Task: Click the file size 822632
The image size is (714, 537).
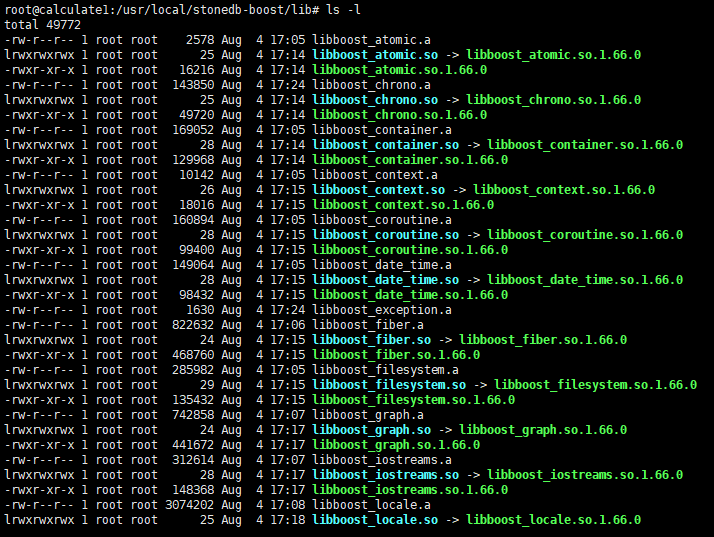Action: coord(193,325)
